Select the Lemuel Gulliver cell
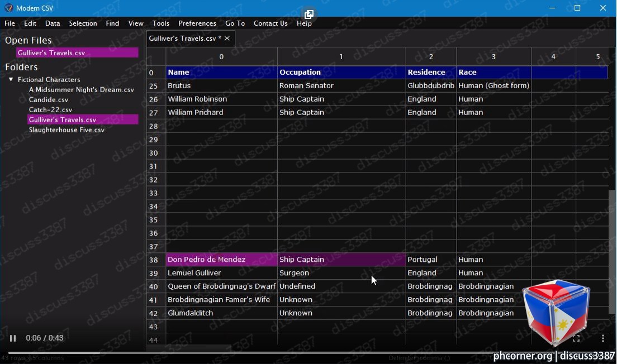Image resolution: width=617 pixels, height=364 pixels. coord(221,273)
